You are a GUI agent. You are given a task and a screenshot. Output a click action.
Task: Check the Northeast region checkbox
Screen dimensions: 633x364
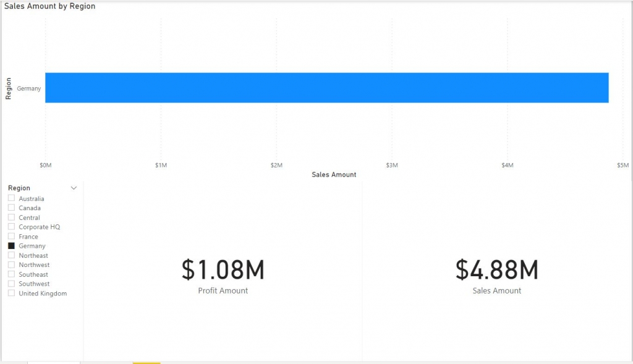(x=10, y=255)
